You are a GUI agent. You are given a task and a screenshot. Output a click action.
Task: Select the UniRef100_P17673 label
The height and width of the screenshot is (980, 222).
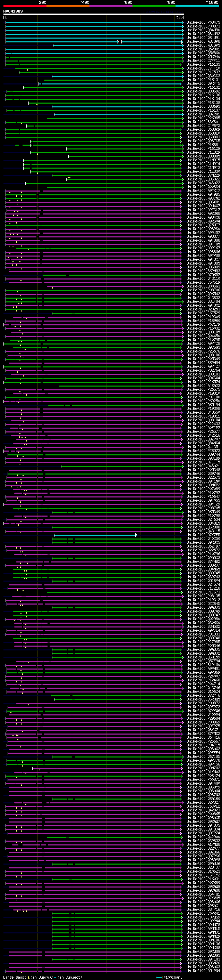tap(203, 592)
